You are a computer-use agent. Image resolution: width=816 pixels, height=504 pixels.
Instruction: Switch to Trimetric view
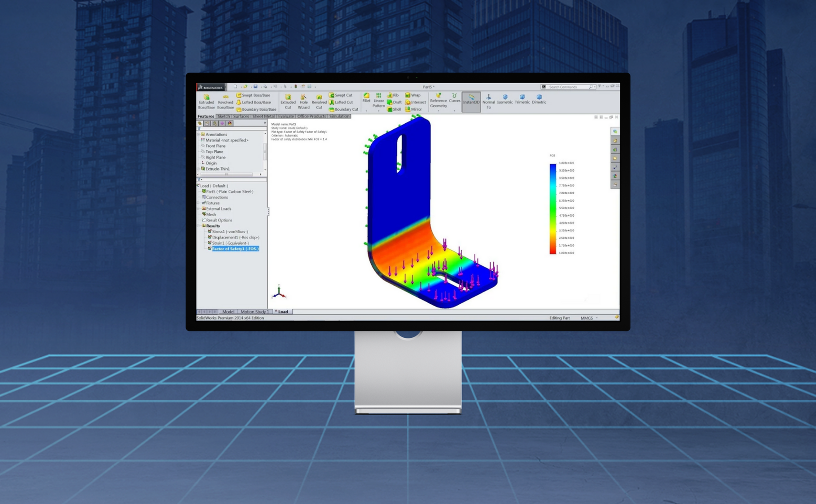[522, 99]
